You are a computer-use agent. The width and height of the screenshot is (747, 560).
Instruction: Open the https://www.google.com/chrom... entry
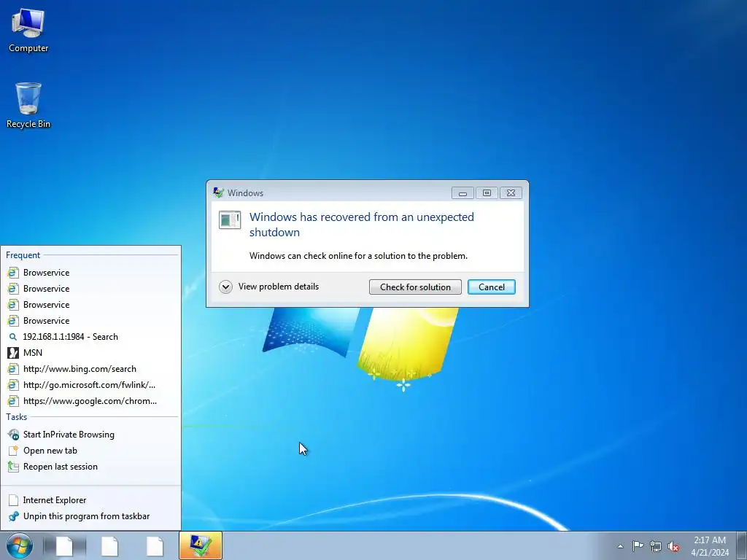pos(90,401)
